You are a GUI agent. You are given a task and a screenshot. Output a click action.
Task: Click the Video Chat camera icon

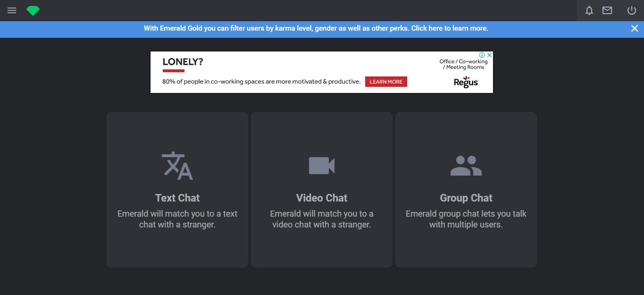pos(322,166)
